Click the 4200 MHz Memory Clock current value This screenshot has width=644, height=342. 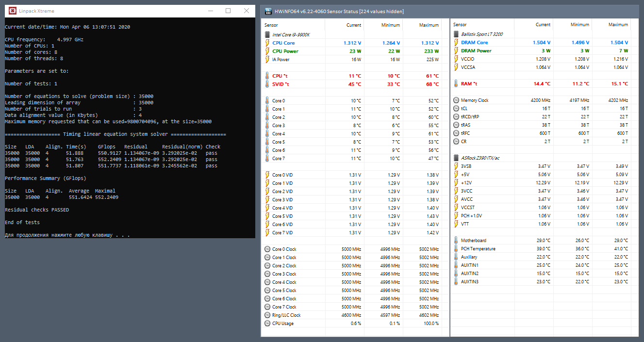[x=541, y=100]
